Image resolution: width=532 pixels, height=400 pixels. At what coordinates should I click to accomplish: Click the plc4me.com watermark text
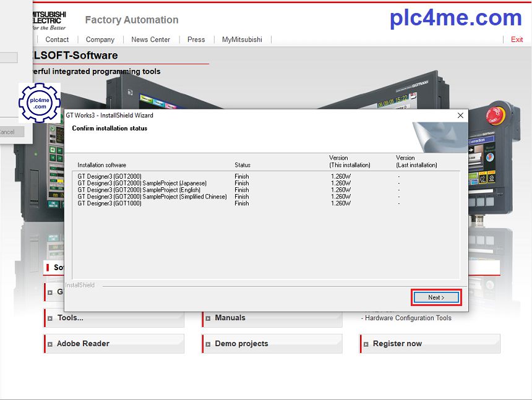coord(455,18)
